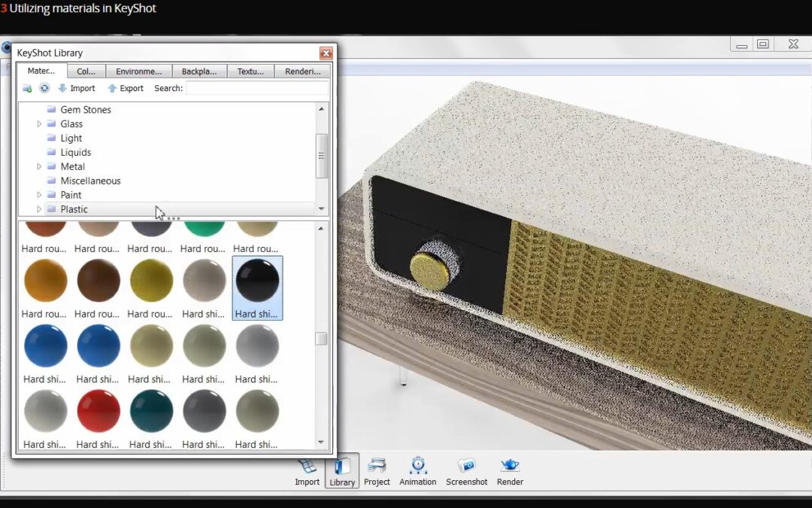The image size is (812, 508).
Task: Click material list scroll up arrow
Action: 321,228
